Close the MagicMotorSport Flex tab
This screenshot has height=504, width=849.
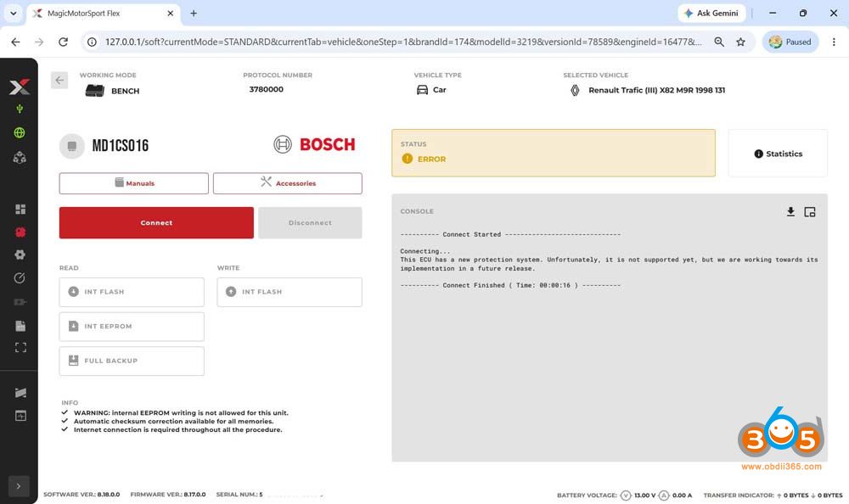(x=171, y=14)
